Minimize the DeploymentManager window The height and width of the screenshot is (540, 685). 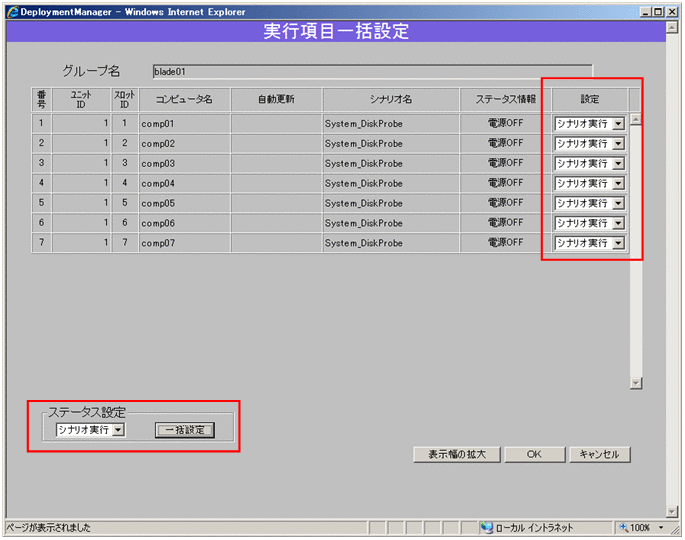pyautogui.click(x=646, y=12)
